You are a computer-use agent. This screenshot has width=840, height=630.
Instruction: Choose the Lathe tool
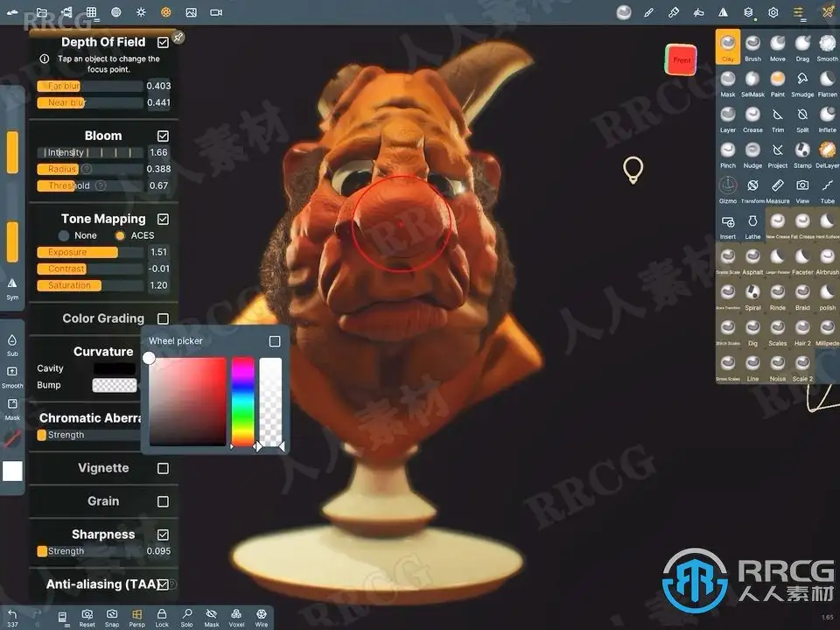pos(752,226)
